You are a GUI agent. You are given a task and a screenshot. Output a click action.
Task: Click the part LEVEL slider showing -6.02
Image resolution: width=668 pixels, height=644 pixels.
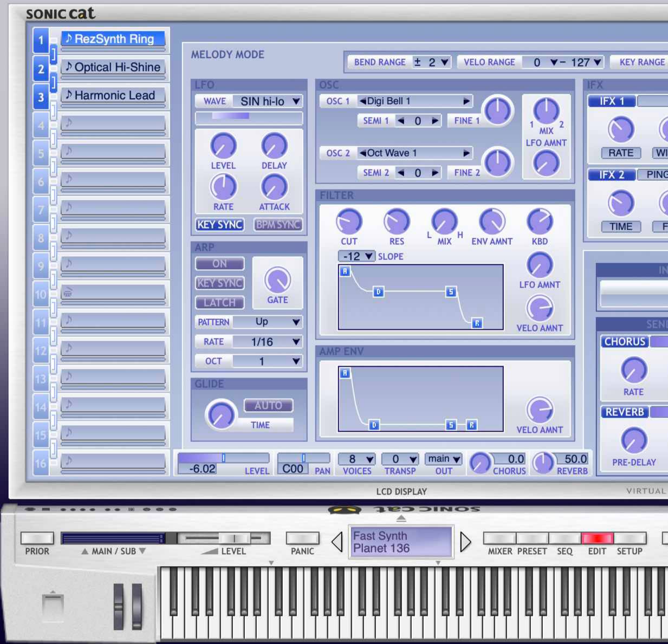(x=223, y=458)
